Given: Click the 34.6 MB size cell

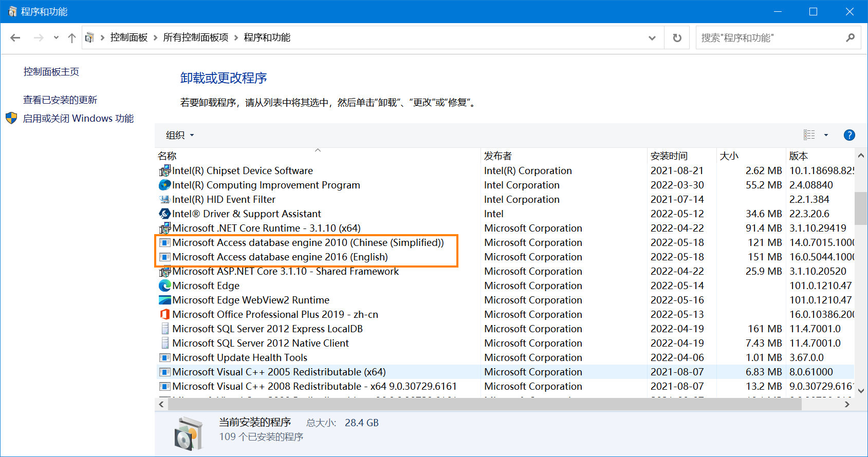Looking at the screenshot, I should [x=764, y=214].
